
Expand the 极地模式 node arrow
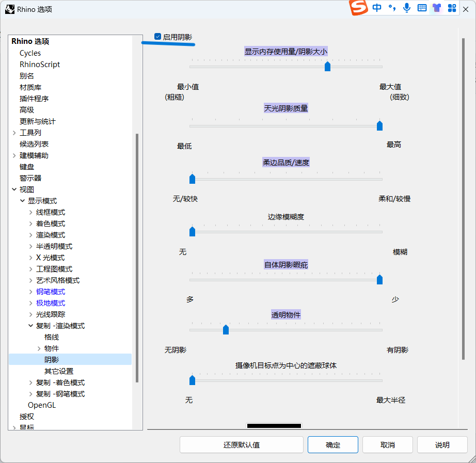tap(30, 303)
